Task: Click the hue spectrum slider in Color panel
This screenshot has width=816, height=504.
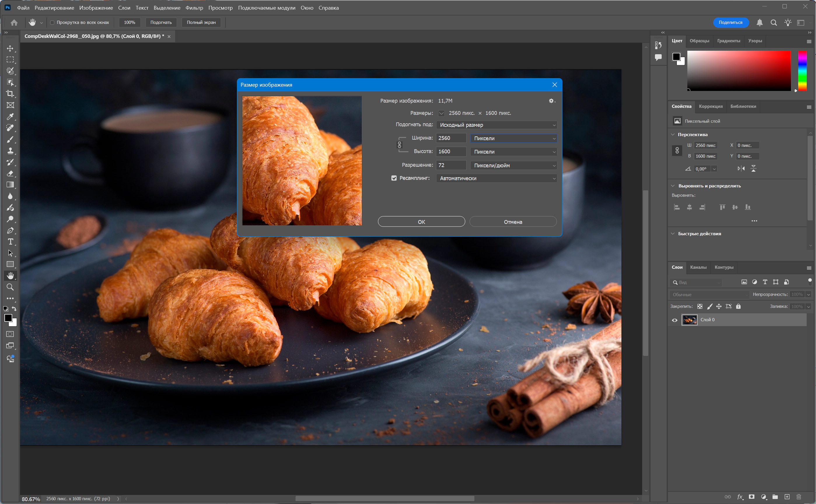Action: 802,71
